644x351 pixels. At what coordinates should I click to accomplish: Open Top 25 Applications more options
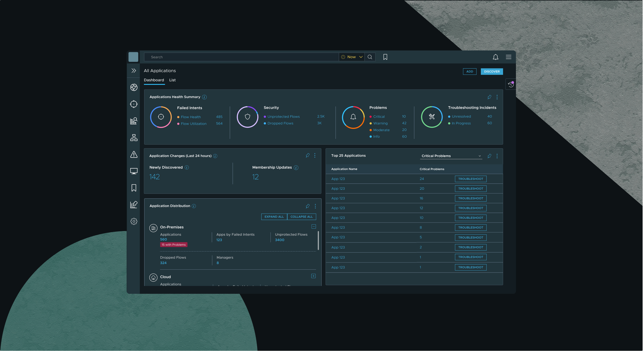(497, 156)
